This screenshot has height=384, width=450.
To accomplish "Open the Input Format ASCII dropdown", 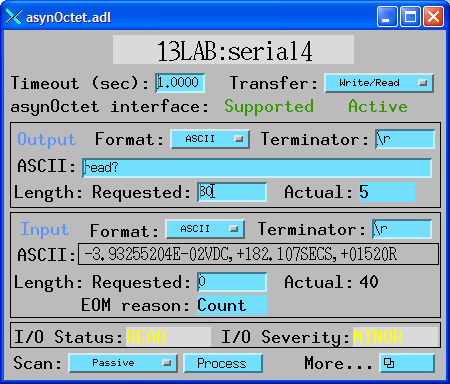I will tap(205, 229).
